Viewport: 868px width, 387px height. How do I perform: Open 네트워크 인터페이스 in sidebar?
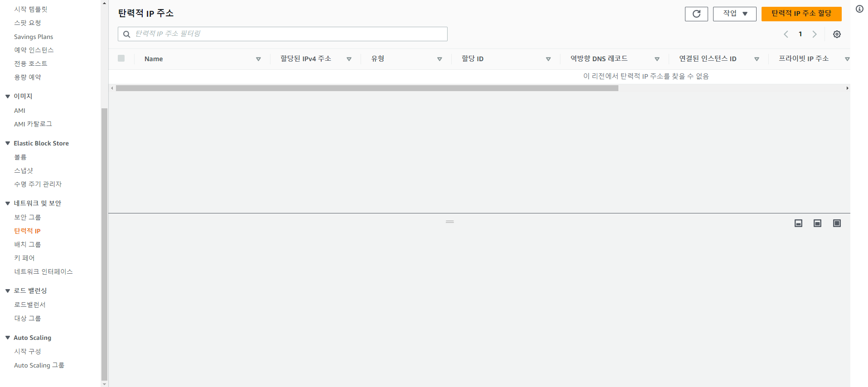click(43, 271)
